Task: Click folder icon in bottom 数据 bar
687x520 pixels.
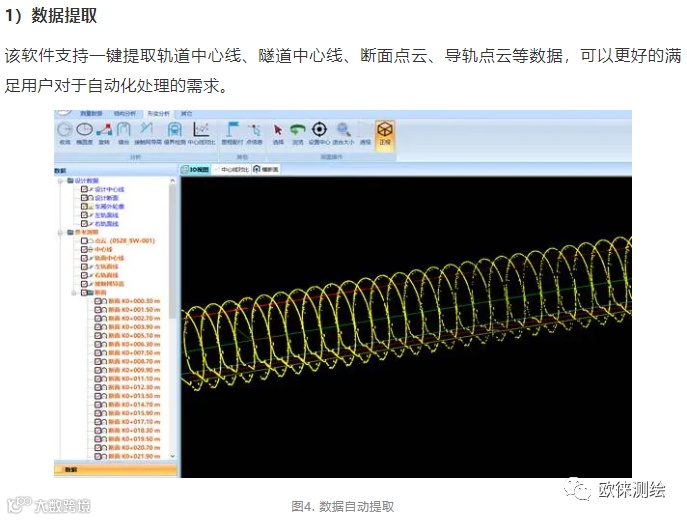Action: (59, 470)
